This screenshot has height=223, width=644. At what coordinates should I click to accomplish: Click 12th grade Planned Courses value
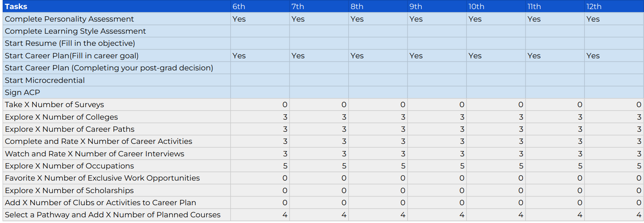coord(639,215)
